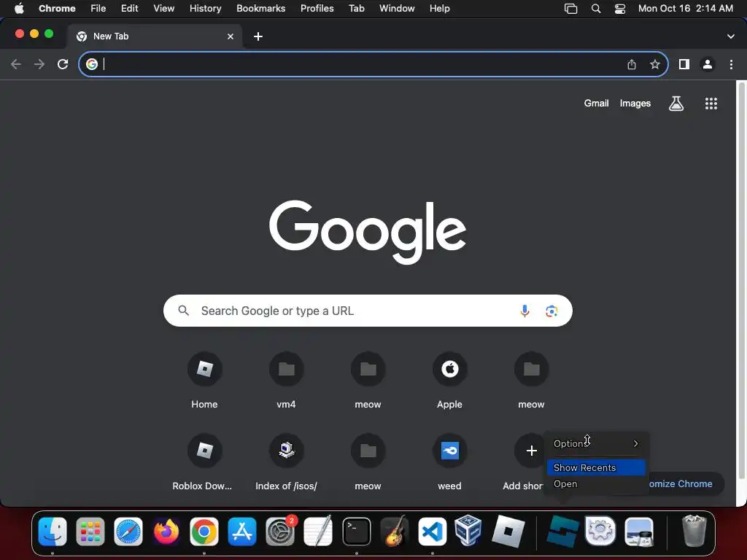747x560 pixels.
Task: Bookmark this tab with the star icon
Action: point(655,64)
